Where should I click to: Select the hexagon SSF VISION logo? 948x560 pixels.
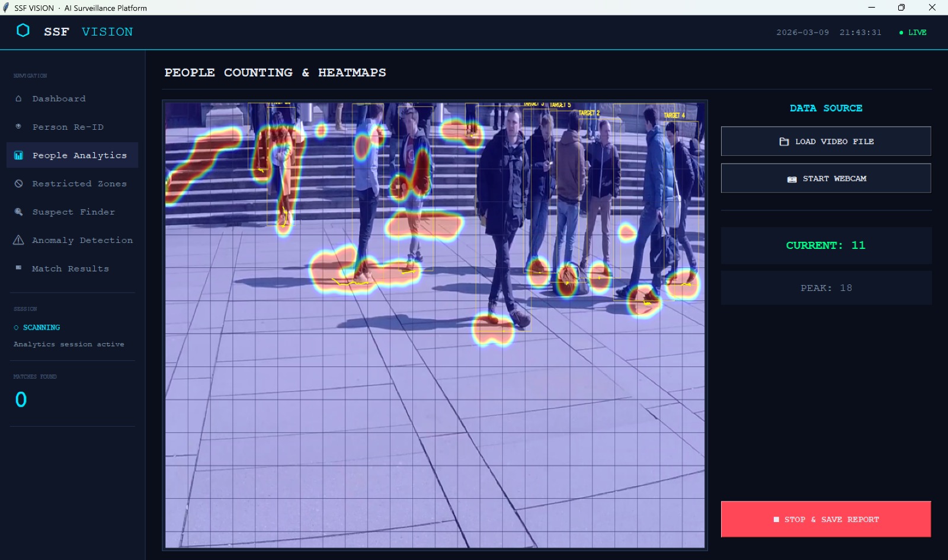click(x=24, y=31)
